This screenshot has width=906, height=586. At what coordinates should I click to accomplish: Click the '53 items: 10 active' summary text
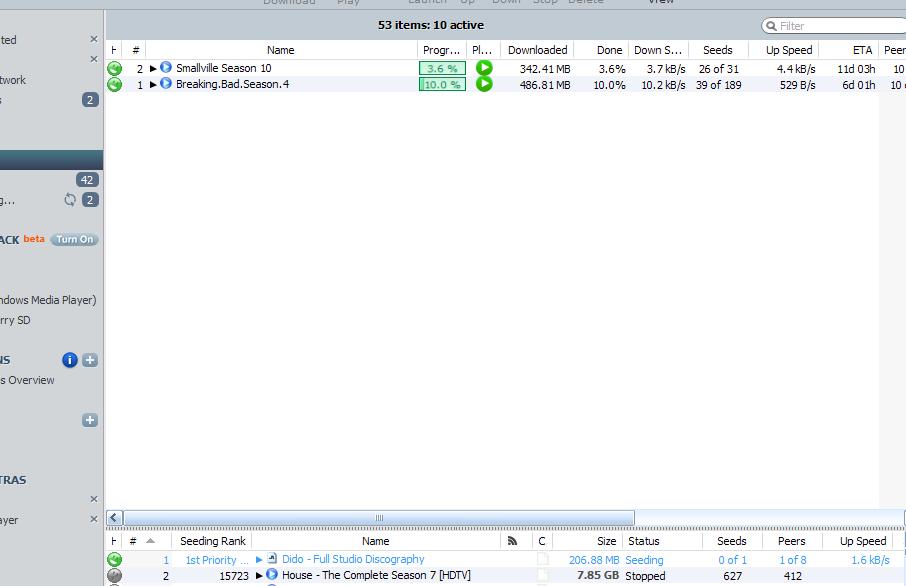click(431, 25)
